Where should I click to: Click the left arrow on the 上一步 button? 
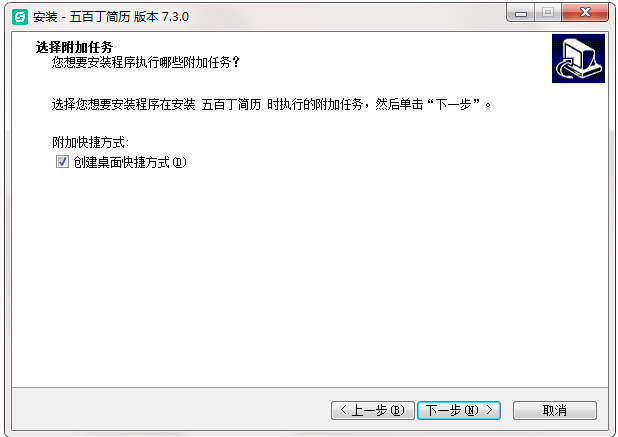343,410
